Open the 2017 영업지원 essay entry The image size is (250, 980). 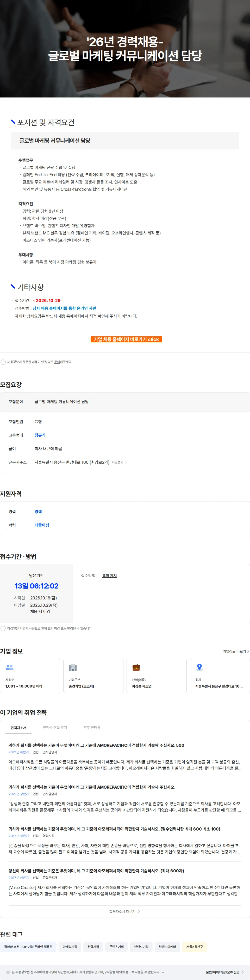click(x=114, y=829)
